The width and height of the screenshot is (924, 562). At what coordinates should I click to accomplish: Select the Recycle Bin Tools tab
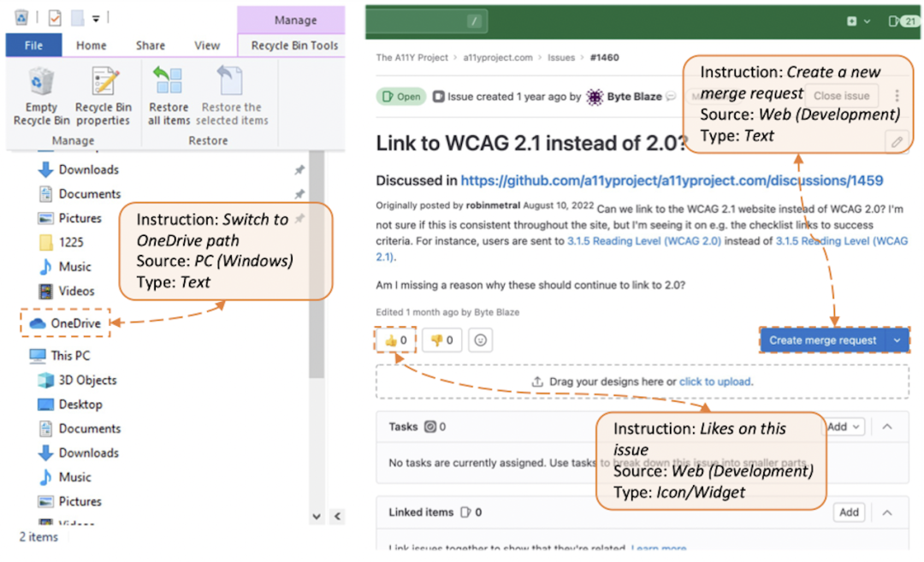(294, 45)
